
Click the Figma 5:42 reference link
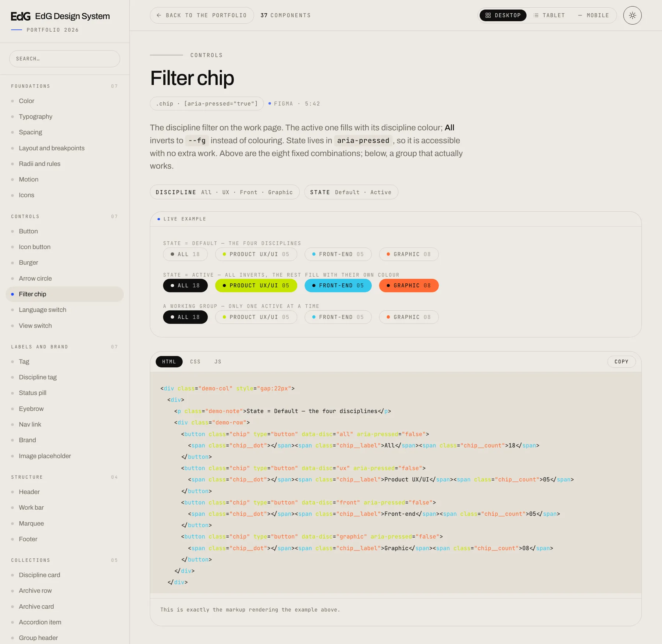tap(294, 104)
